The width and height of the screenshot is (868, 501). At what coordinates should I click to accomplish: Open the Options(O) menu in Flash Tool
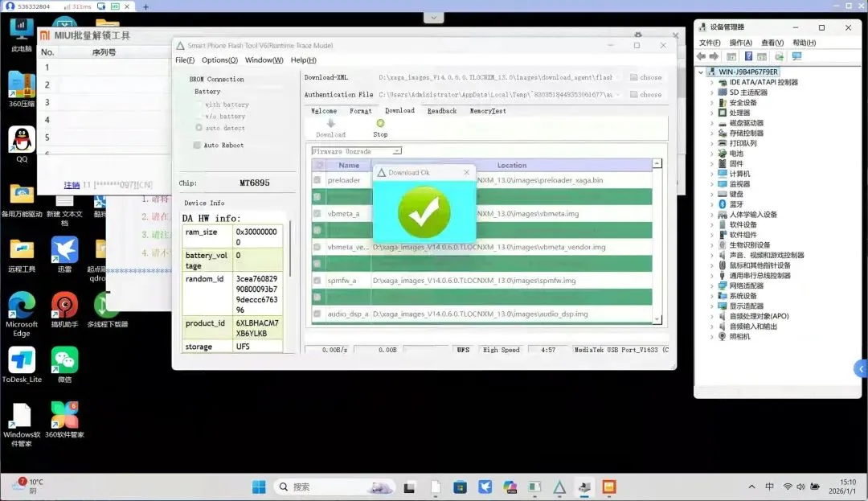click(219, 60)
